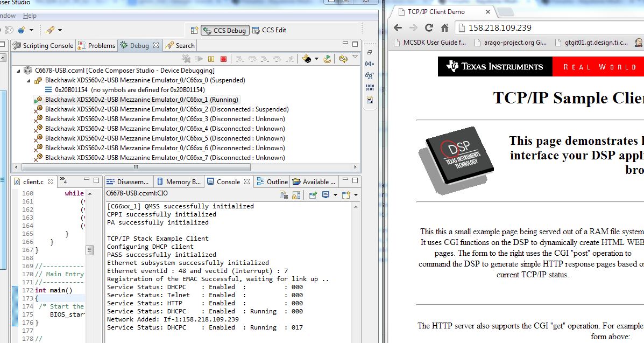Open the Expressions glasses icon in right strip

coord(370,76)
